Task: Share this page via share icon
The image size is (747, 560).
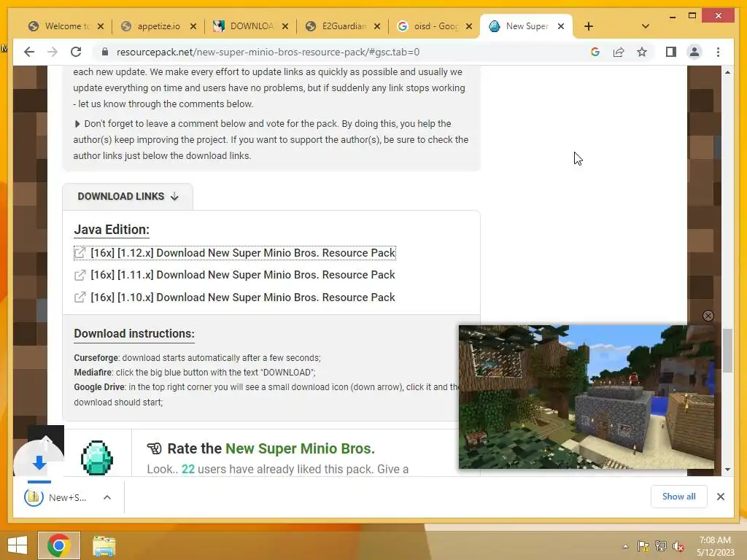Action: point(619,52)
